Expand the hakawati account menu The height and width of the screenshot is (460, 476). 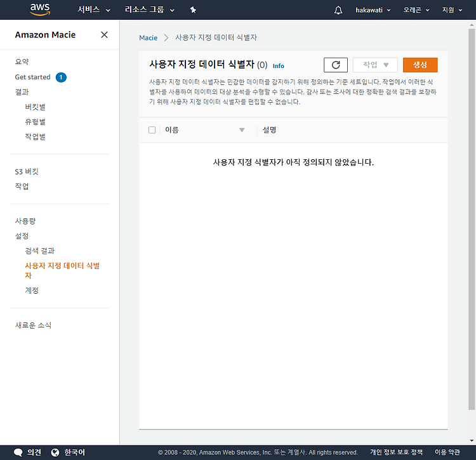[x=373, y=10]
